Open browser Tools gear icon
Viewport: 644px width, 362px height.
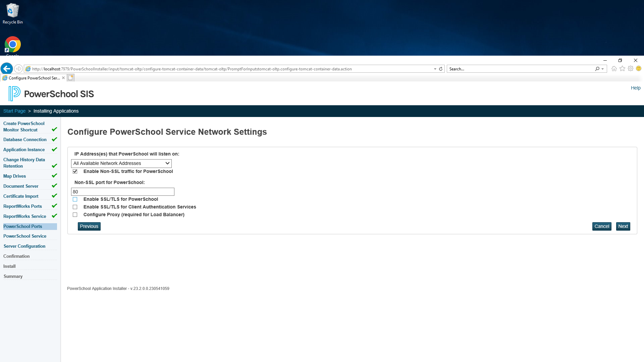[x=631, y=69]
